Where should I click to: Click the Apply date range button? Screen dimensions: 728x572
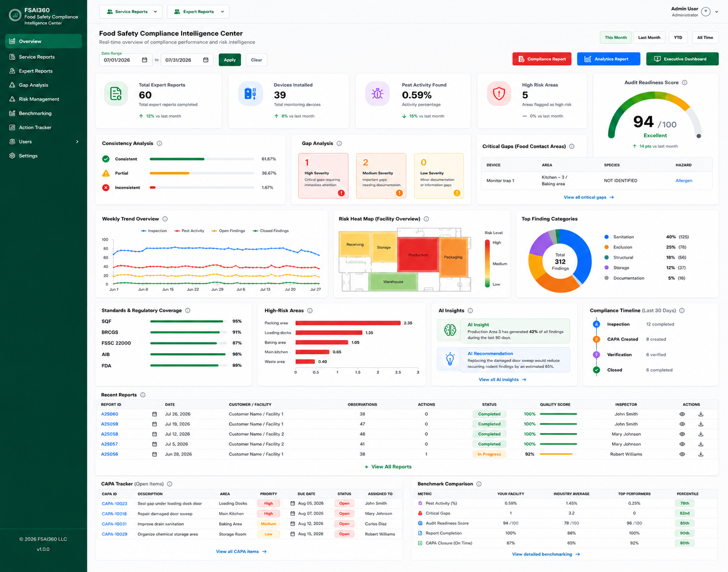[229, 60]
